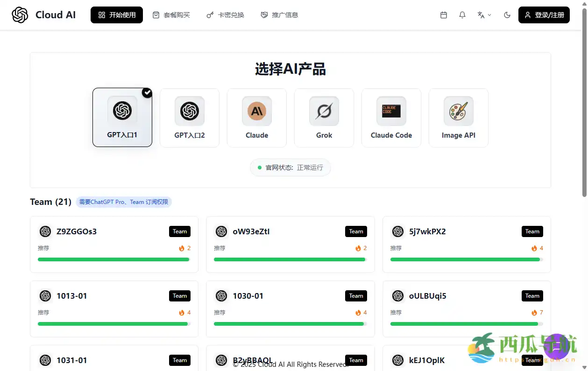Expand the language selector dropdown
The height and width of the screenshot is (371, 588).
pos(484,14)
